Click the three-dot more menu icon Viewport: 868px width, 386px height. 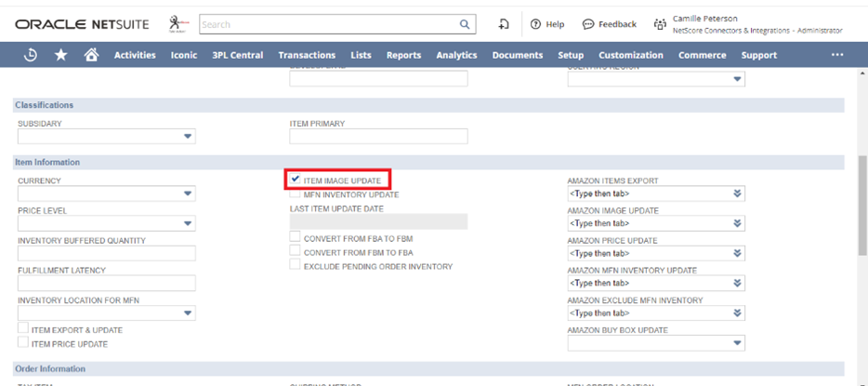pos(837,55)
